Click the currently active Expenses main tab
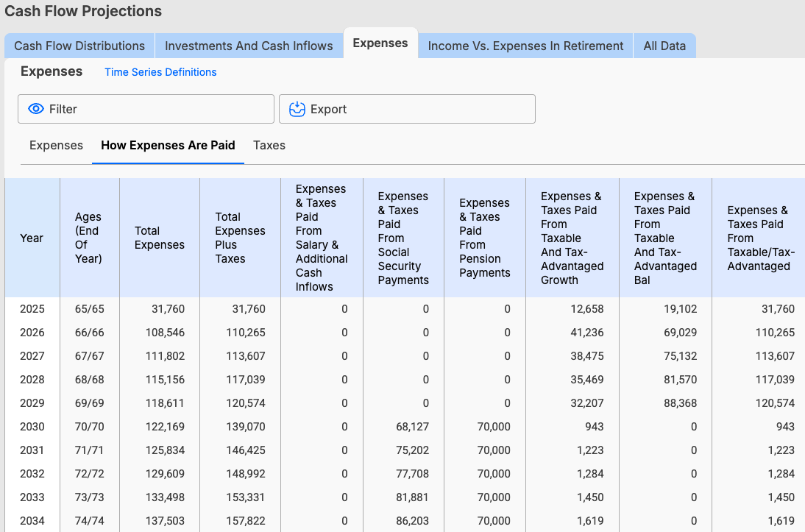 380,43
